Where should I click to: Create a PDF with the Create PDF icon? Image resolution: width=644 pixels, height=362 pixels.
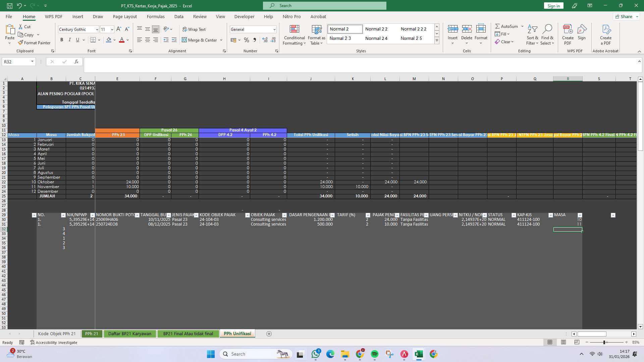point(568,34)
